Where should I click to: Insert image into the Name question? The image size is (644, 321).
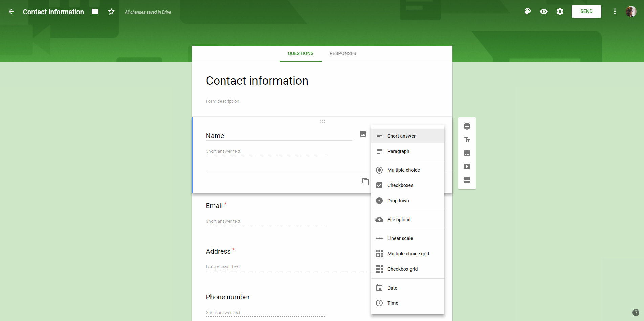[363, 134]
